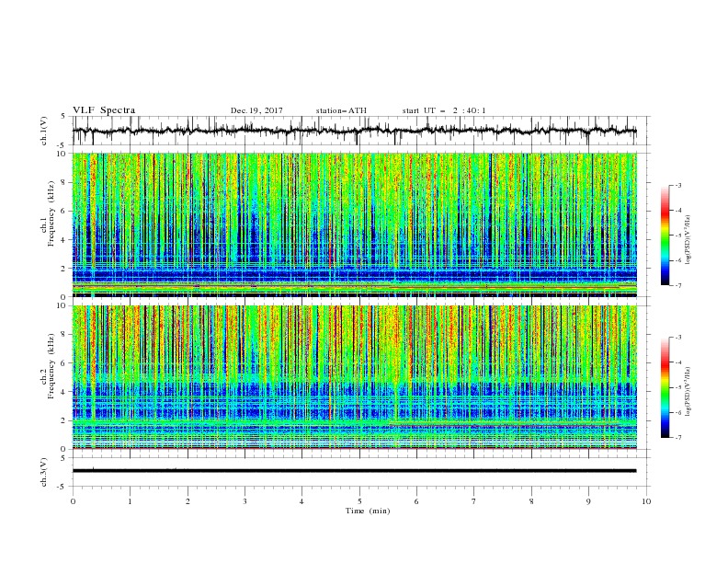The width and height of the screenshot is (728, 563).
Task: Click the 'station=ATH' header label
Action: click(341, 110)
